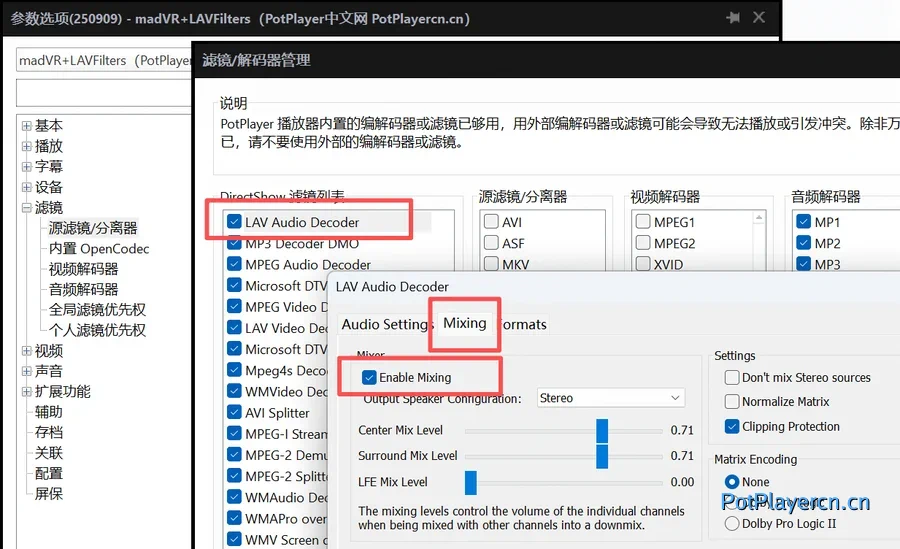Expand the 字幕 tree node

point(26,167)
